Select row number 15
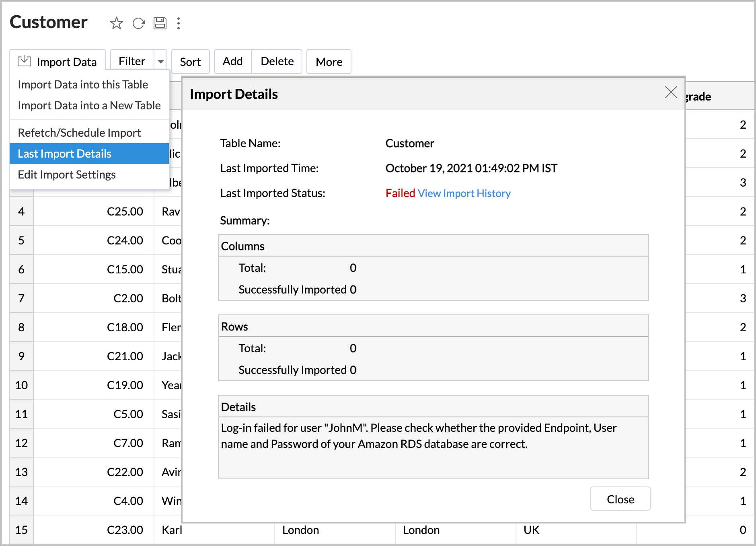 click(x=21, y=530)
